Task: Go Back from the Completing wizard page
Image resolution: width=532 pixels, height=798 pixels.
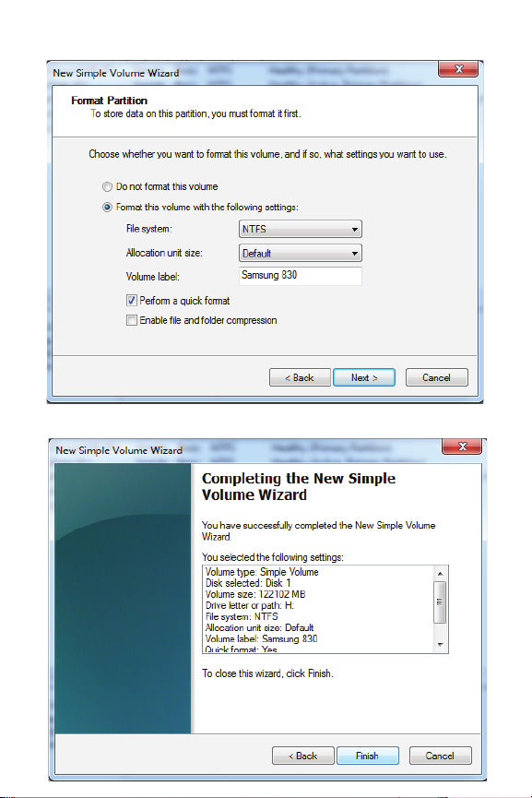Action: click(x=303, y=756)
